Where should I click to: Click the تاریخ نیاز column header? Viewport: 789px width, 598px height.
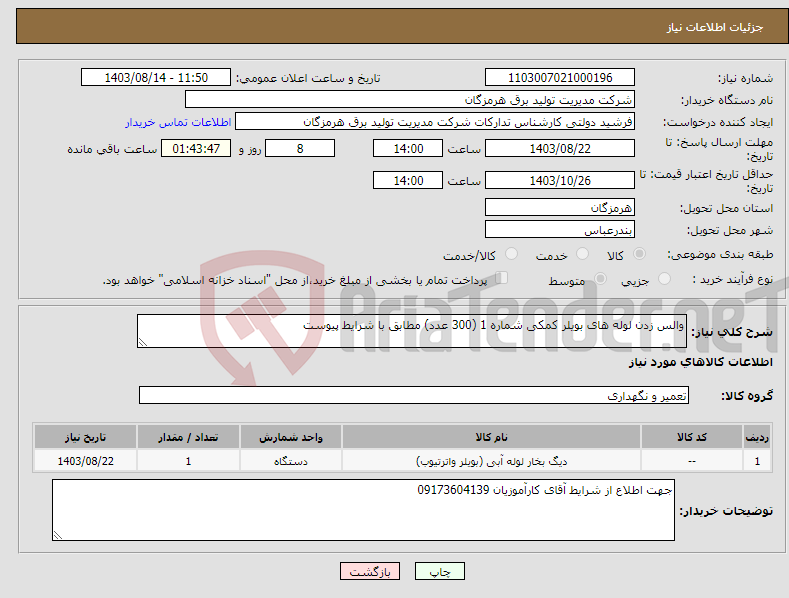pos(86,437)
